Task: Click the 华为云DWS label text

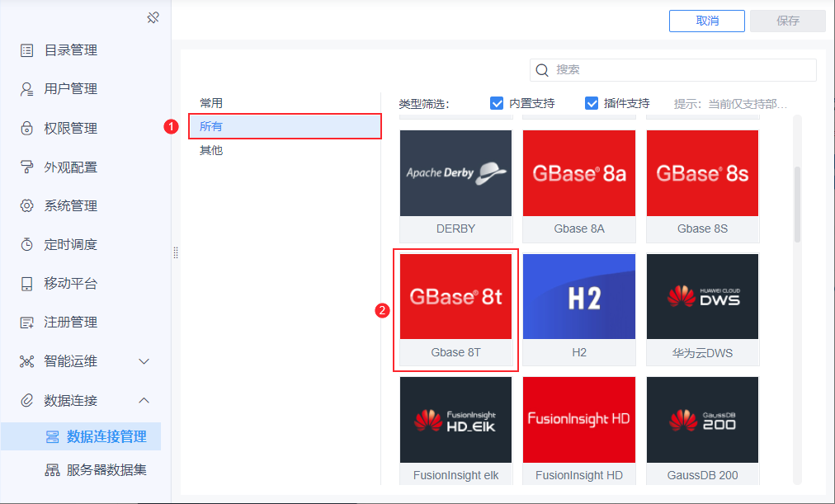Action: [702, 353]
